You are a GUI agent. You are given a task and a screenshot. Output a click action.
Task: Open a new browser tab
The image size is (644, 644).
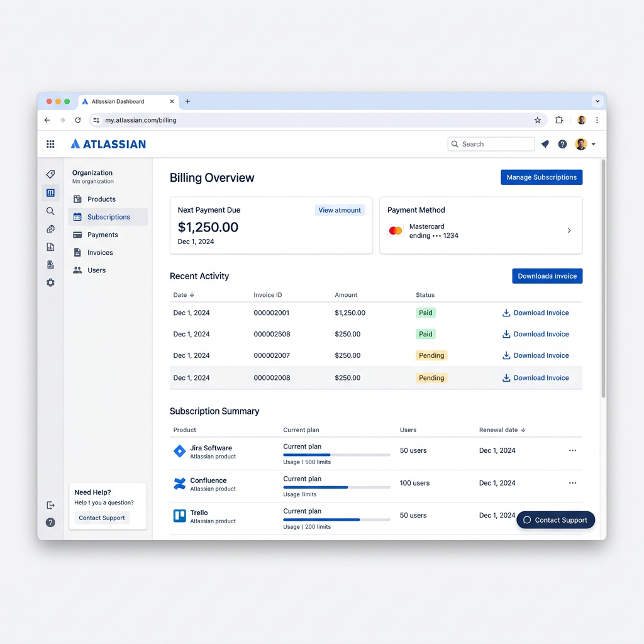tap(187, 101)
